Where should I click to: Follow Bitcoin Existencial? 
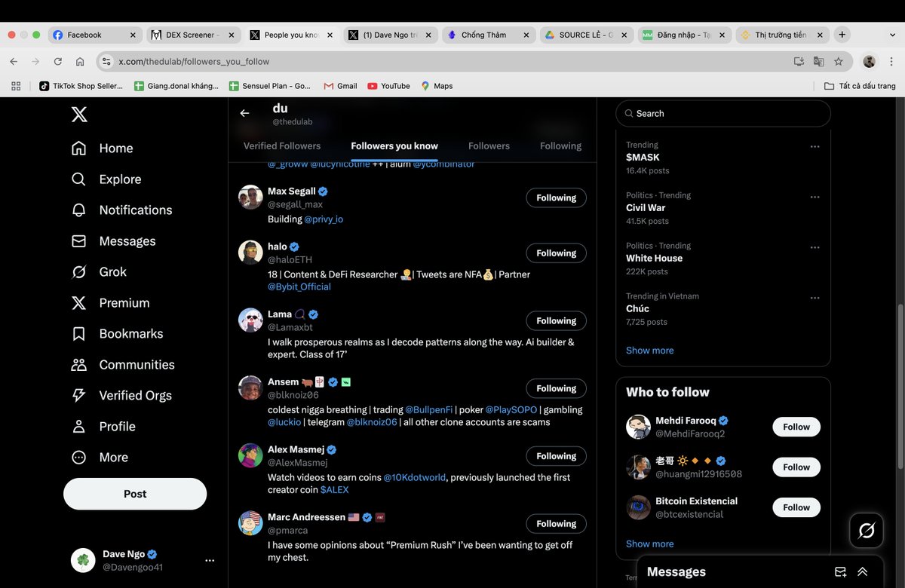coord(796,507)
